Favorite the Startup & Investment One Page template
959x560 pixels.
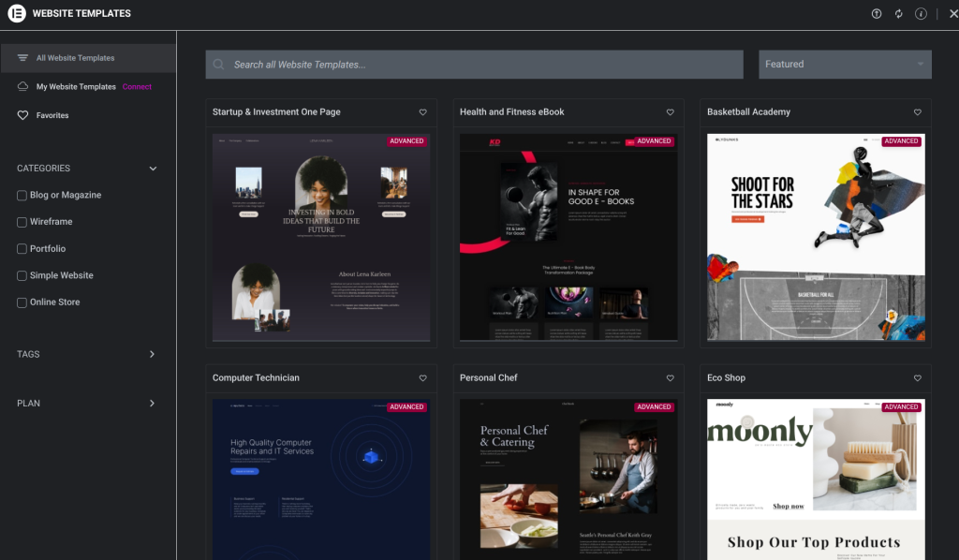point(422,111)
